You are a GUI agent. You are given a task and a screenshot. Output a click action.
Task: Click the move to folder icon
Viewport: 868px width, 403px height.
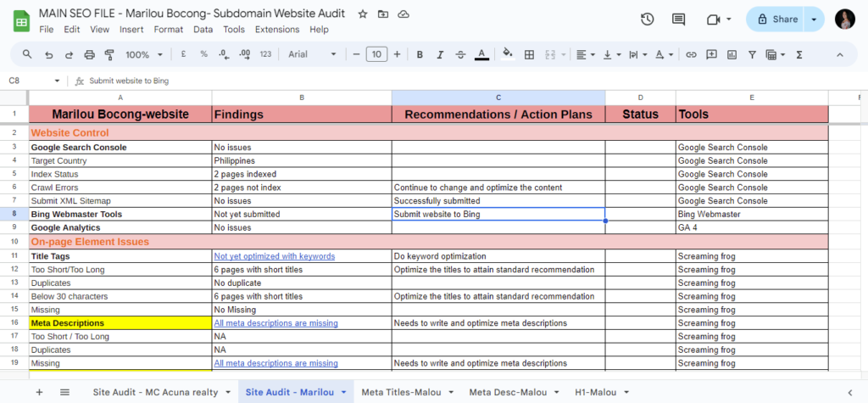383,14
